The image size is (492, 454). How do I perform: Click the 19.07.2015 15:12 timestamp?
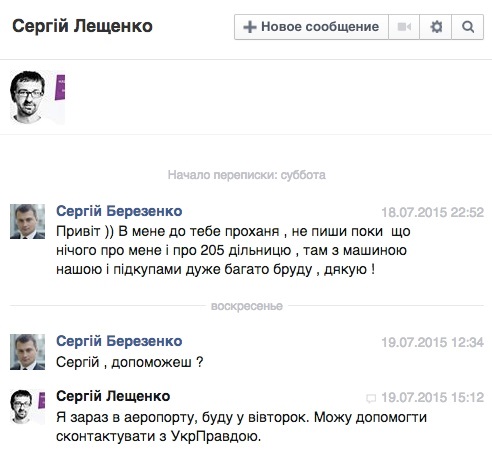pyautogui.click(x=432, y=397)
